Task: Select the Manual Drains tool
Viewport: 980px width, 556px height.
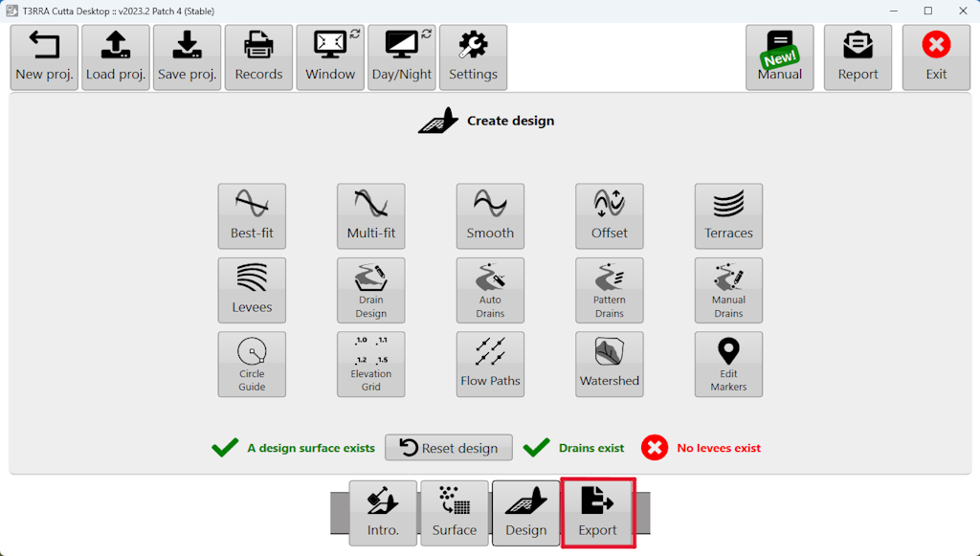Action: tap(728, 291)
